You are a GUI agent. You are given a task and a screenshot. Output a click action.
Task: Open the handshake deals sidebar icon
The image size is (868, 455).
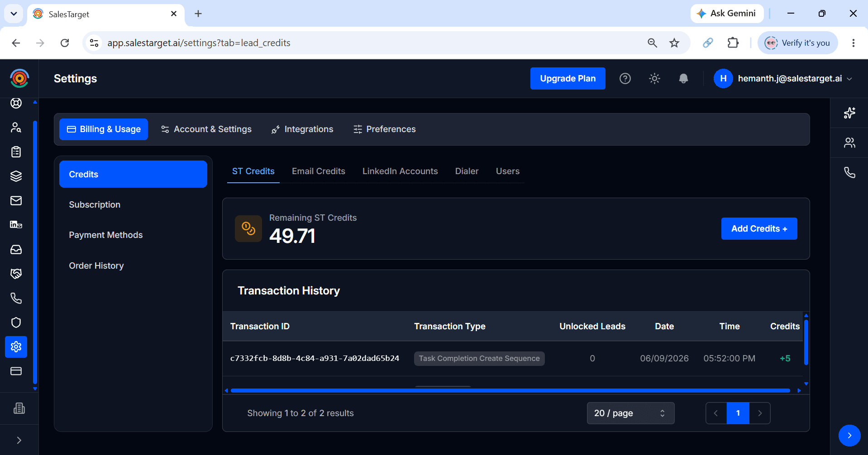pos(16,274)
